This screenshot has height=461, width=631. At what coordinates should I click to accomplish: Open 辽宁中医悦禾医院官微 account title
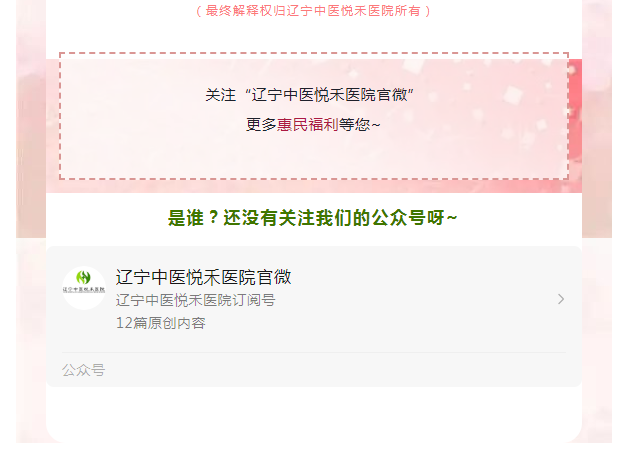pyautogui.click(x=203, y=277)
